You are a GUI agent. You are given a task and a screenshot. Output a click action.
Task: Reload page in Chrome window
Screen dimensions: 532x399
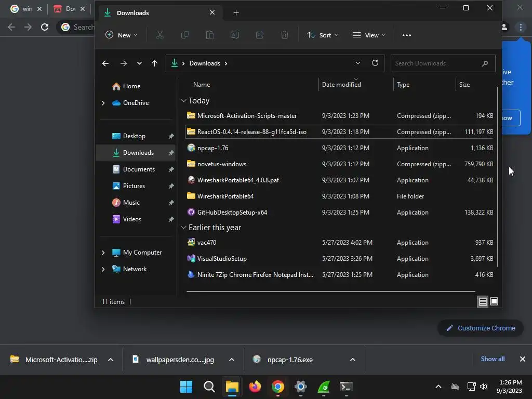tap(45, 27)
